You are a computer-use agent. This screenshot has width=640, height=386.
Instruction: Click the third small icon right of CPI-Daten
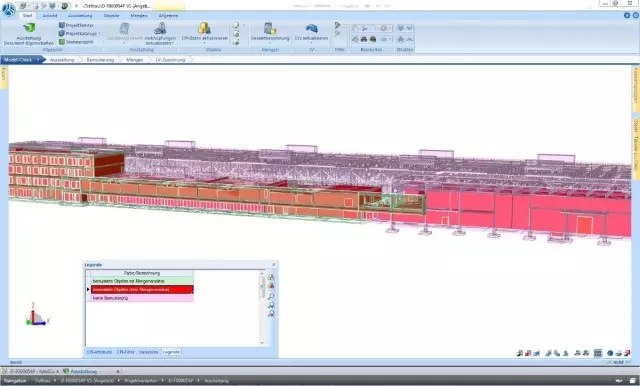coord(236,42)
